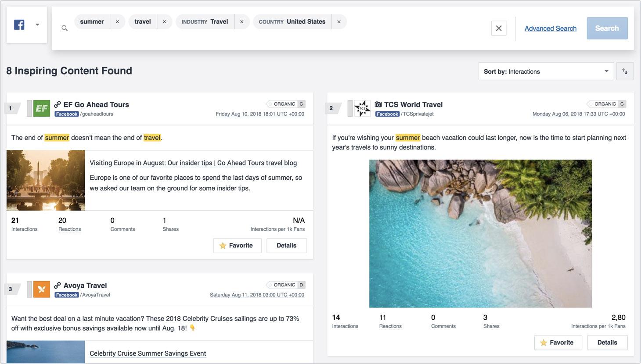Click the rank 1 badge
Screen dimensions: 641x364
click(12, 108)
